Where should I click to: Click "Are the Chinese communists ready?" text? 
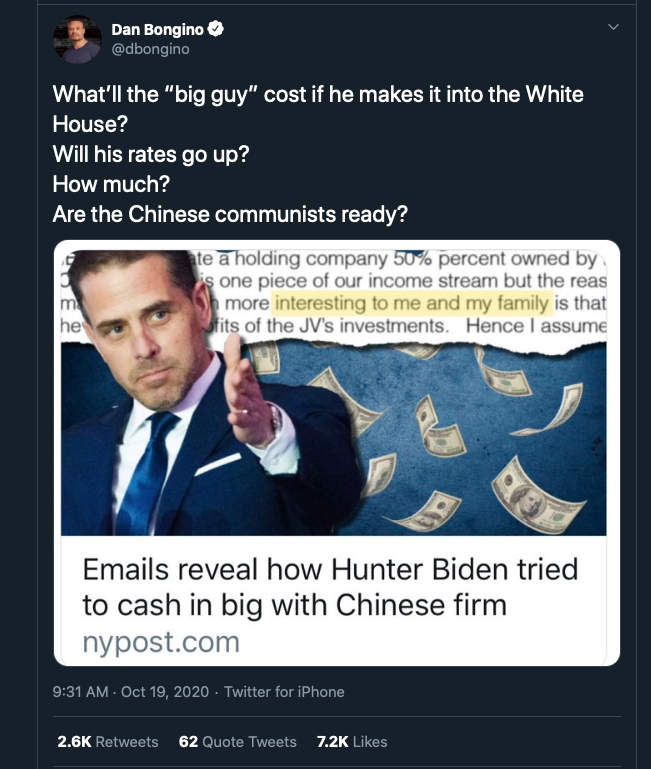pos(230,216)
